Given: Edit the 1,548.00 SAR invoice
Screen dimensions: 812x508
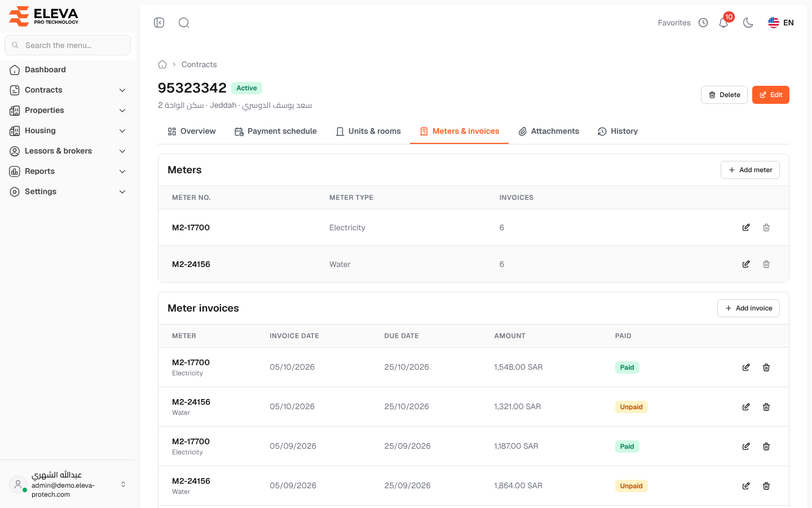Looking at the screenshot, I should coord(746,367).
